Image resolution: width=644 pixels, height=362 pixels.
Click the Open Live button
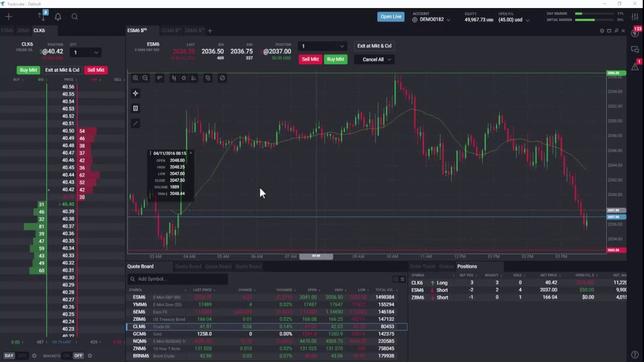point(391,17)
